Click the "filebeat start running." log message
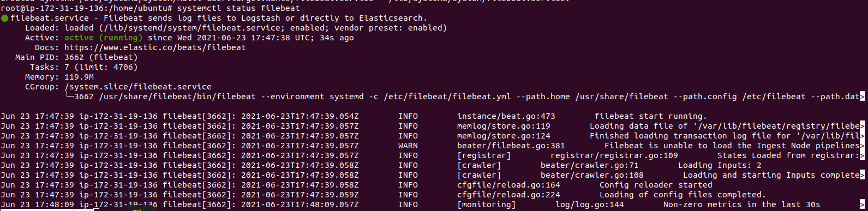 click(651, 116)
